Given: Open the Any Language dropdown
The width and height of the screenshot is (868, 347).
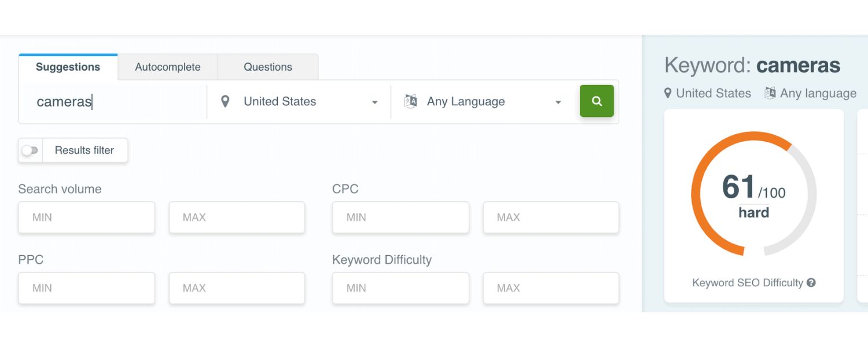Looking at the screenshot, I should point(483,101).
